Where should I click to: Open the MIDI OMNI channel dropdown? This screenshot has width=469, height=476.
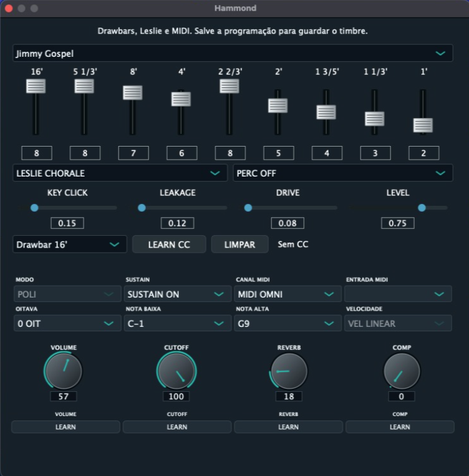(288, 294)
